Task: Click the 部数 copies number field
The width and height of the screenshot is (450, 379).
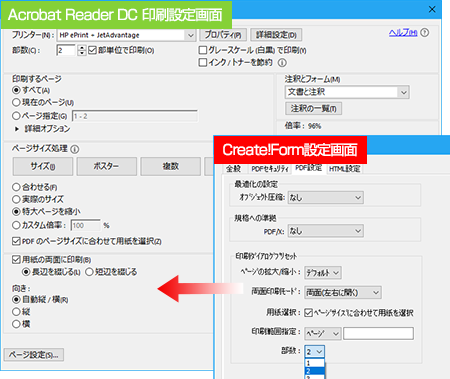Action: coord(66,50)
